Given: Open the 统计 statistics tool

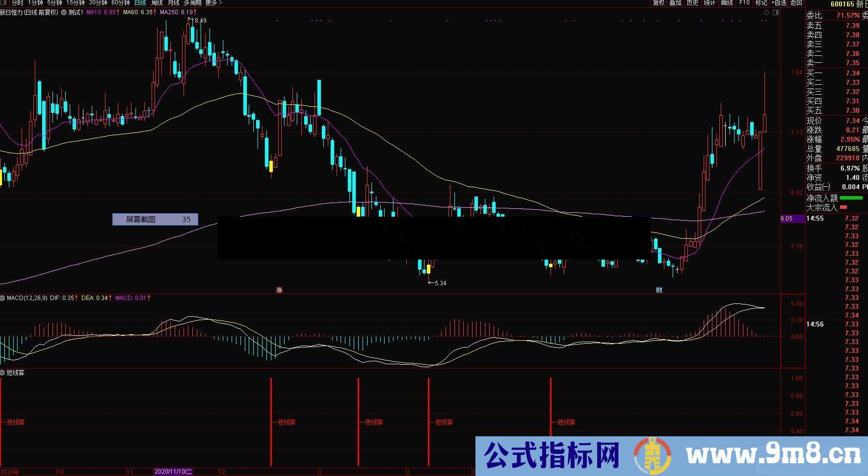Looking at the screenshot, I should tap(710, 4).
